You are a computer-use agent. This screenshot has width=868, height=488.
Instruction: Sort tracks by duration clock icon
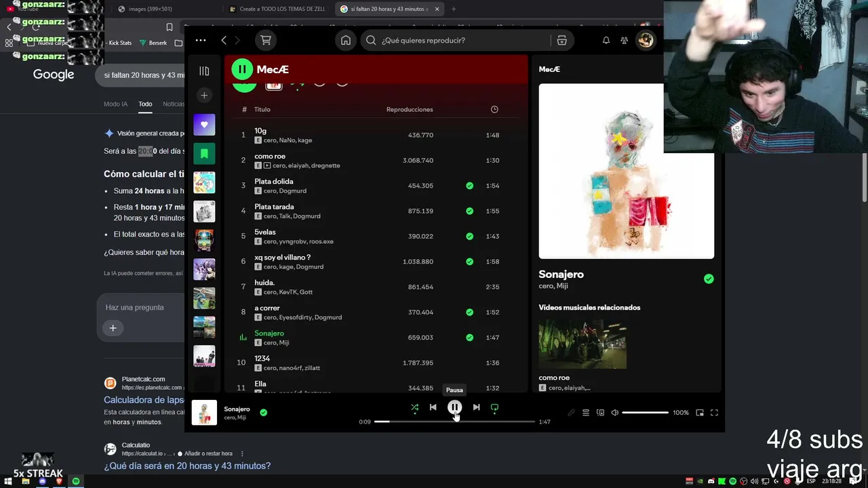click(x=494, y=110)
